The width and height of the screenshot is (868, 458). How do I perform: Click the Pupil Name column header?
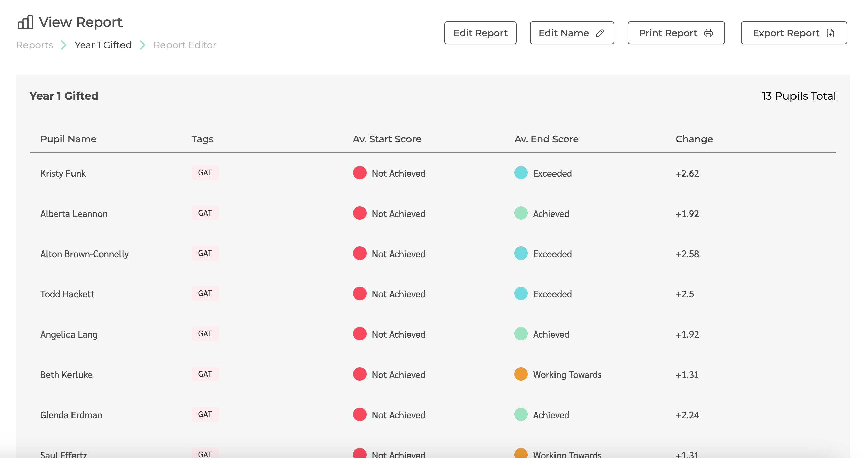click(x=68, y=139)
